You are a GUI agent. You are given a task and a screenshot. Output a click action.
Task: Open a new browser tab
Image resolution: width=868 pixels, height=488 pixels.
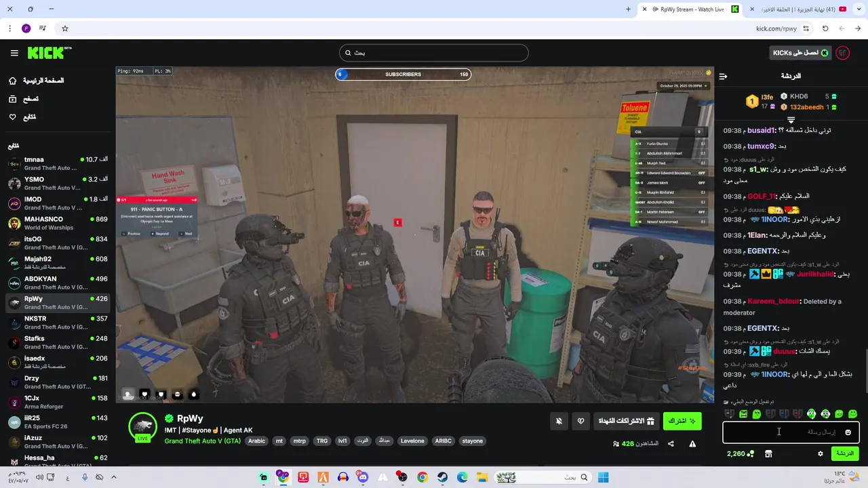pos(628,9)
